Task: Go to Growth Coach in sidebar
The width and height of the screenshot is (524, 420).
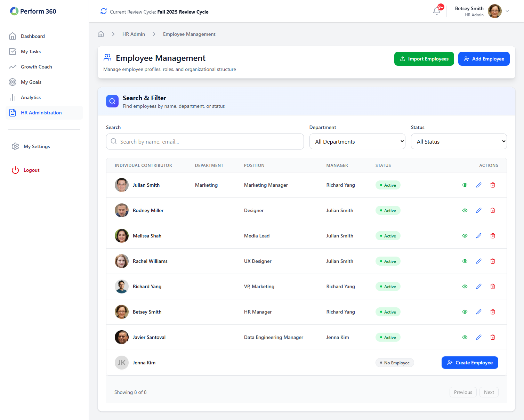Action: pos(36,67)
